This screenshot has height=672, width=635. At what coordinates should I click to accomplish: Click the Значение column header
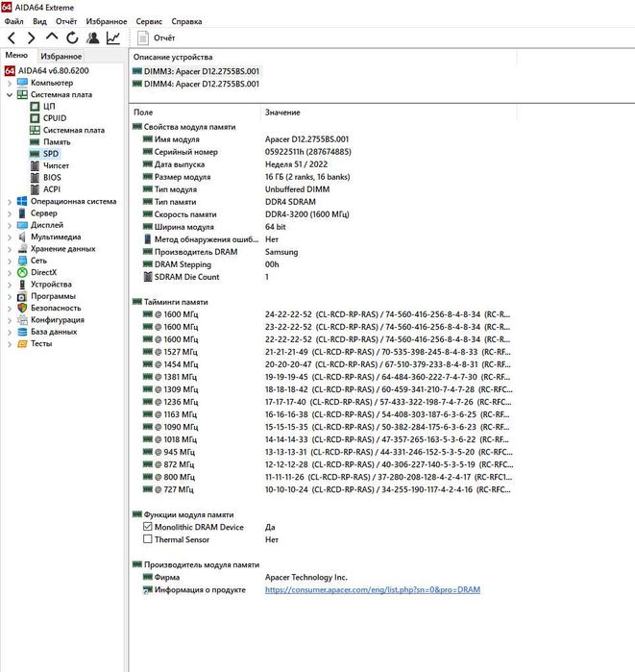click(x=388, y=112)
